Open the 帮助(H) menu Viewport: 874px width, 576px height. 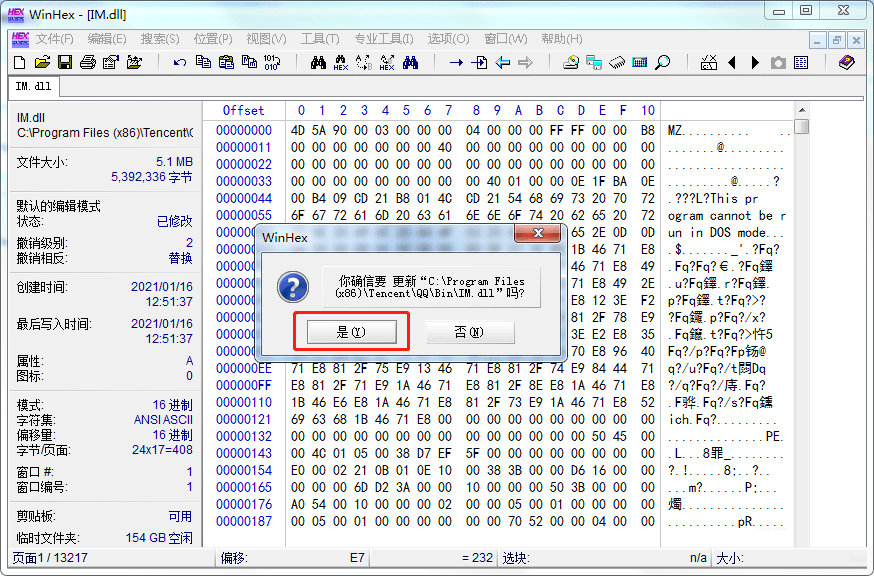pos(562,39)
